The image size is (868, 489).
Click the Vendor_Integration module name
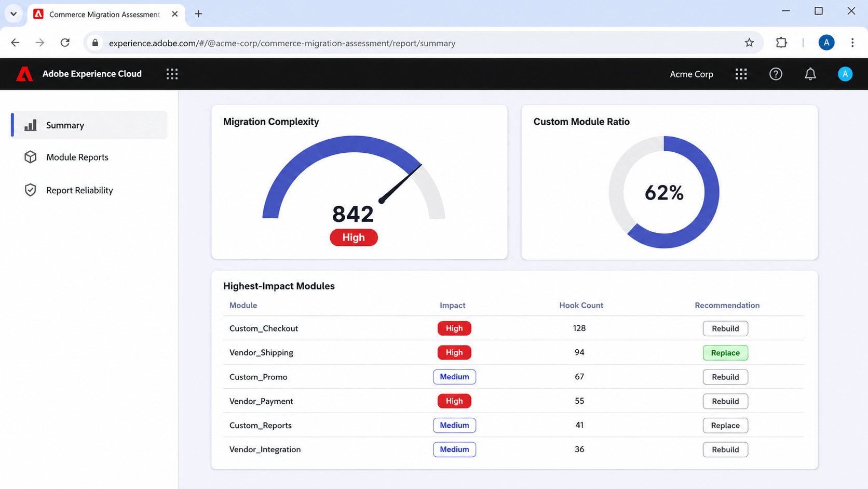tap(265, 450)
